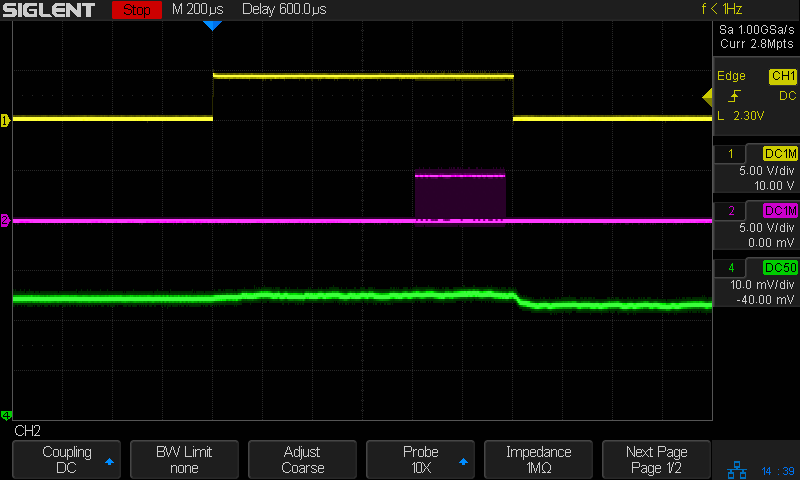Toggle channel 4 DC50 info box
This screenshot has height=480, width=800.
tap(756, 283)
